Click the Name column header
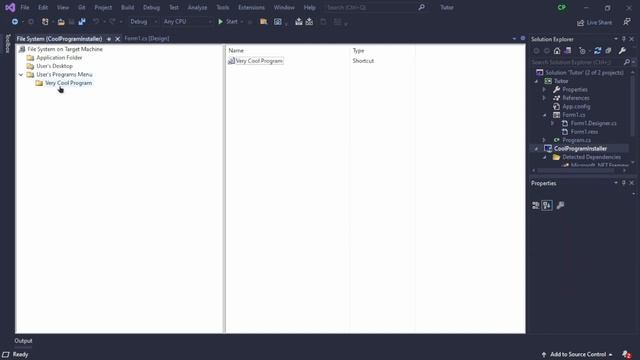 (236, 51)
